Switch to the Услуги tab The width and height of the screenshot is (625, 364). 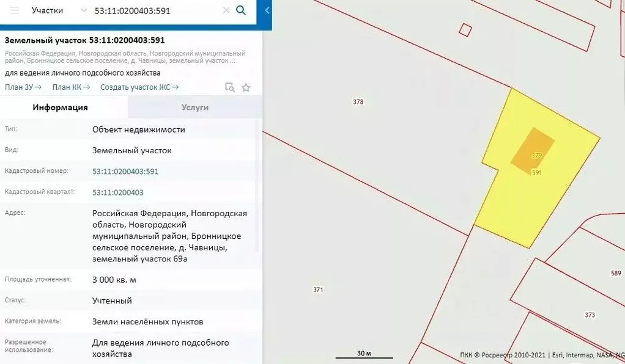194,107
